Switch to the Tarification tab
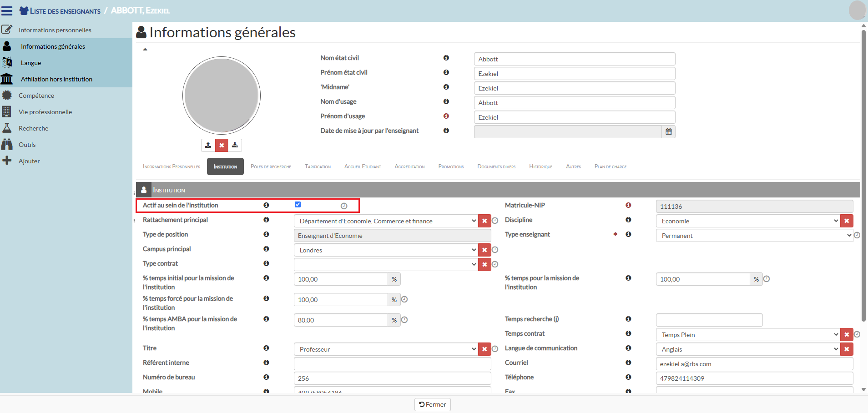The height and width of the screenshot is (413, 868). pyautogui.click(x=318, y=166)
